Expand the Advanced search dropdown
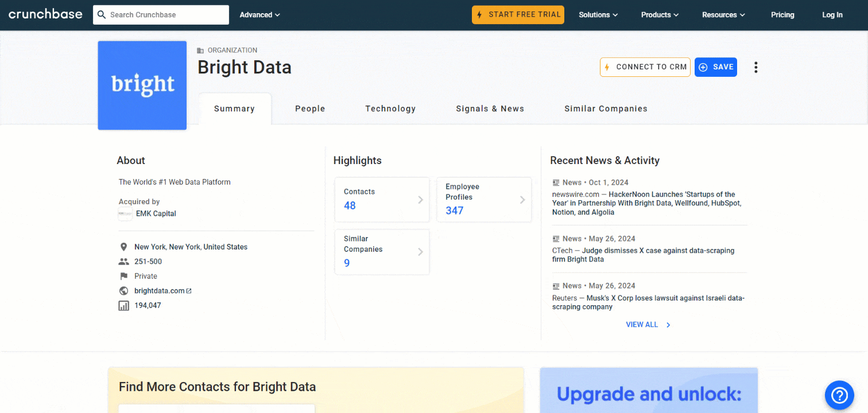 pyautogui.click(x=259, y=14)
